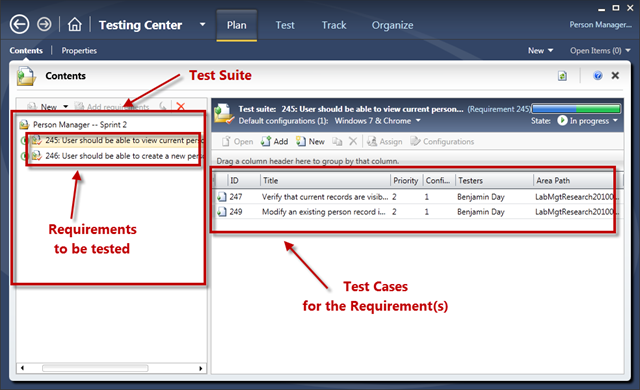This screenshot has width=640, height=390.
Task: Click Benjamin Day in row 249
Action: point(481,212)
